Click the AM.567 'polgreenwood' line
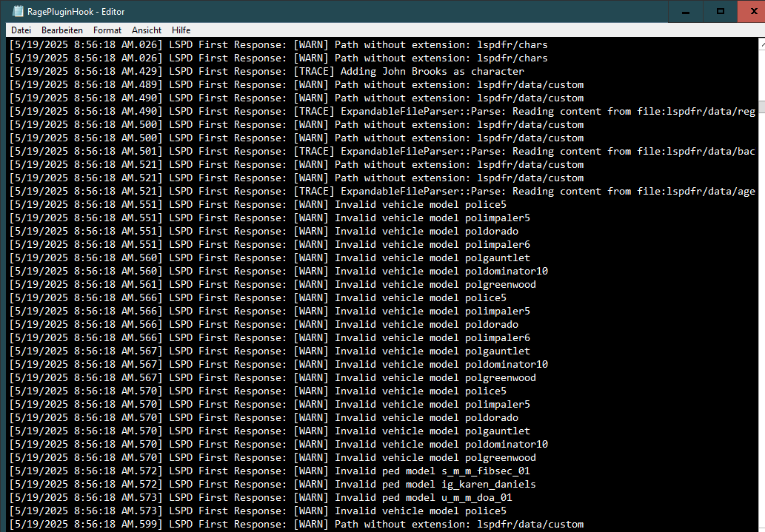 click(x=273, y=377)
